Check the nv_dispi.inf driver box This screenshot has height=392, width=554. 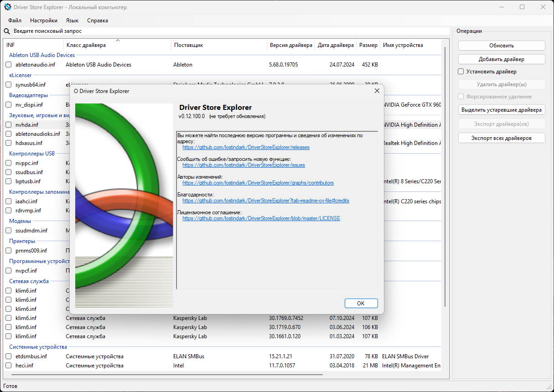click(9, 105)
